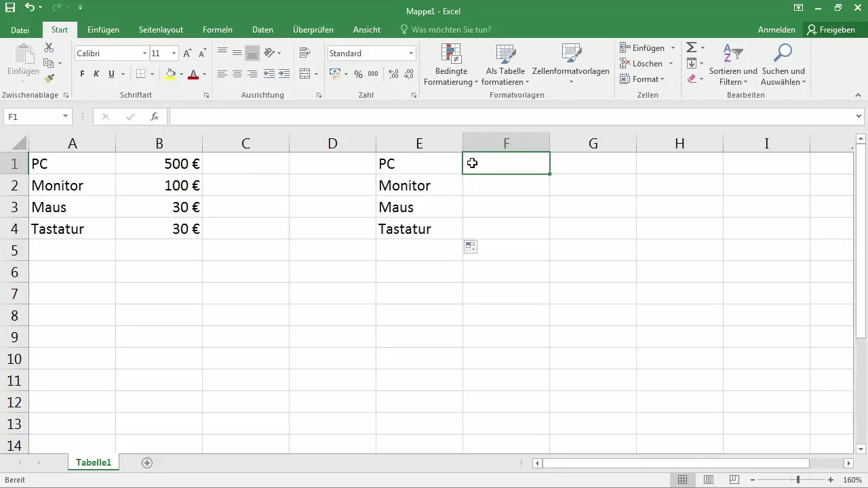This screenshot has width=868, height=488.
Task: Click the Fill down icon in Bearbeiten
Action: pyautogui.click(x=691, y=63)
